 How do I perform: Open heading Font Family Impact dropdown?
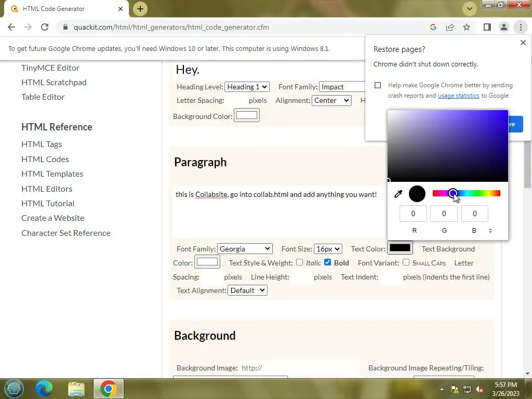[x=342, y=87]
